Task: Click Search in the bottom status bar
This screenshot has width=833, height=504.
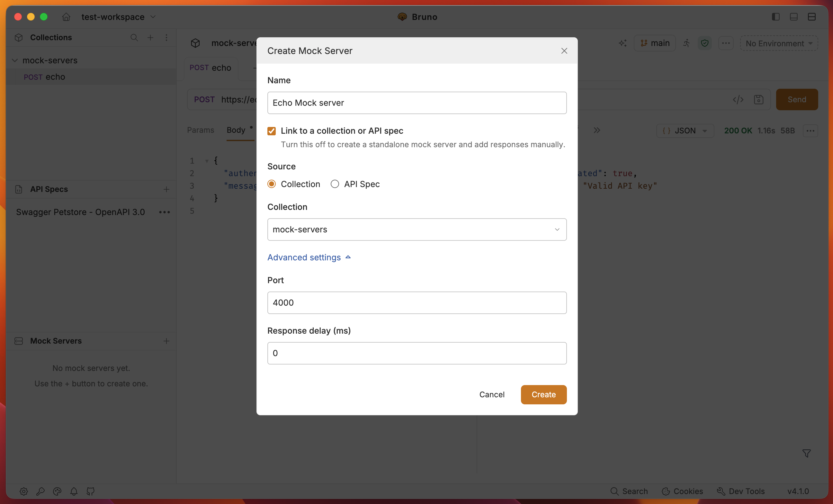Action: [629, 491]
